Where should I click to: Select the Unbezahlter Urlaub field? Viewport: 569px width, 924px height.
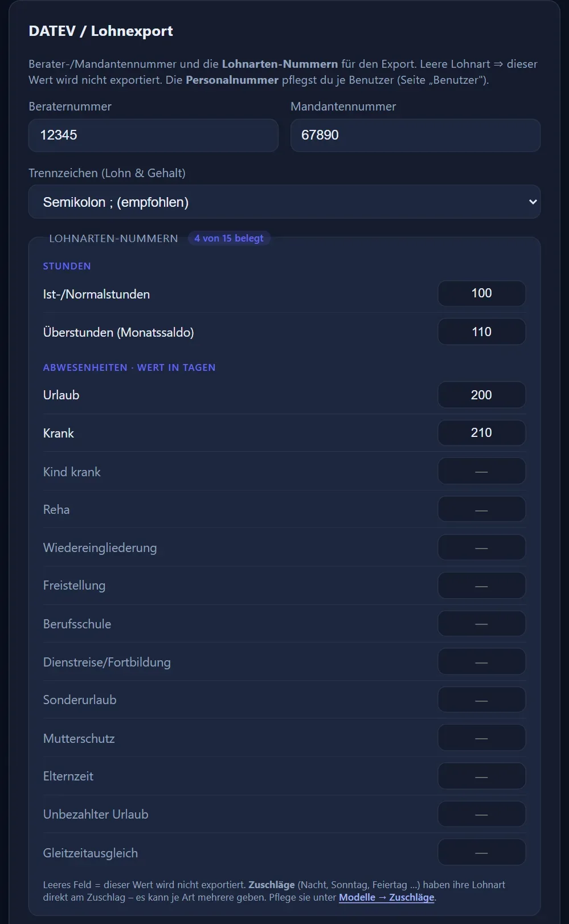481,814
